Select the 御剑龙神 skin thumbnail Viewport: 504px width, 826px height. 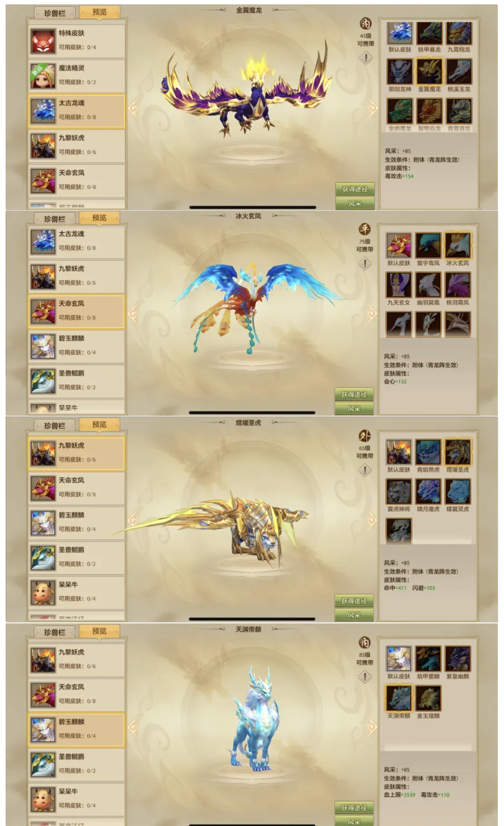pos(399,72)
